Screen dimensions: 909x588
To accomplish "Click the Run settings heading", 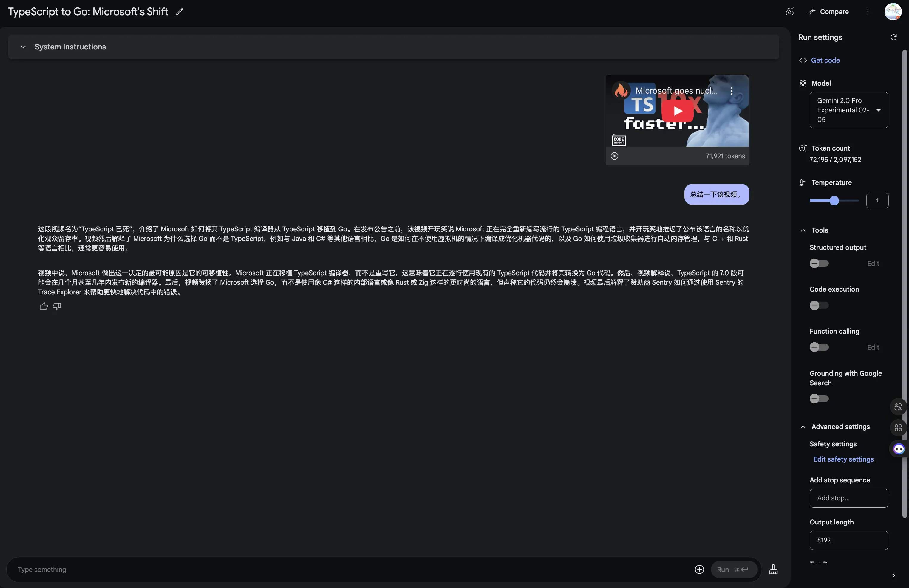I will pos(820,37).
